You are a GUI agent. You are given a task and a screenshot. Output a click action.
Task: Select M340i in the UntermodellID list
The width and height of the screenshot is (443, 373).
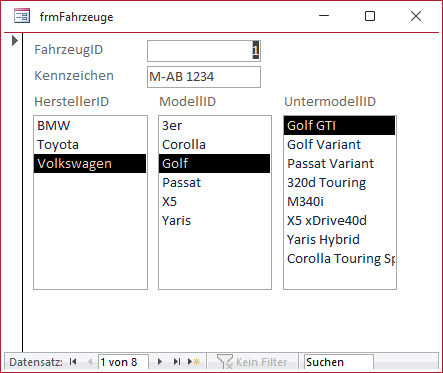pyautogui.click(x=340, y=202)
